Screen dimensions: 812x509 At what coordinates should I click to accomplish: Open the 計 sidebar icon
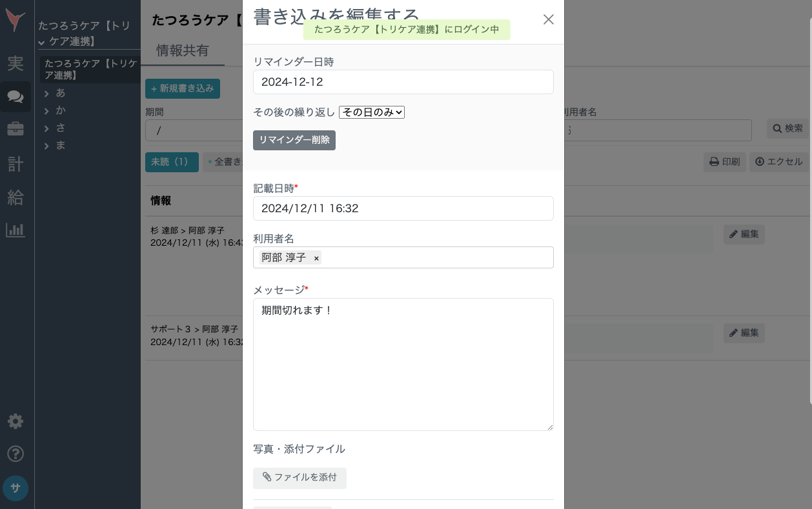pyautogui.click(x=15, y=164)
